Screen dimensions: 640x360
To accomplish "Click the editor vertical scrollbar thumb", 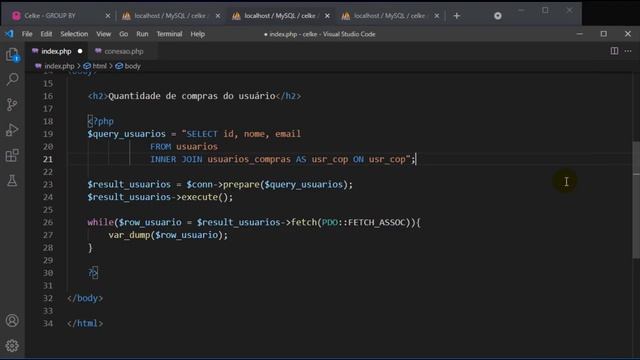I will (x=636, y=200).
